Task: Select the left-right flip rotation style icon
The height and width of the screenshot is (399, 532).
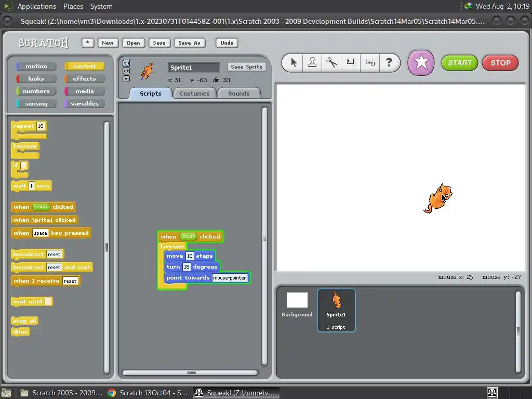Action: pyautogui.click(x=126, y=71)
